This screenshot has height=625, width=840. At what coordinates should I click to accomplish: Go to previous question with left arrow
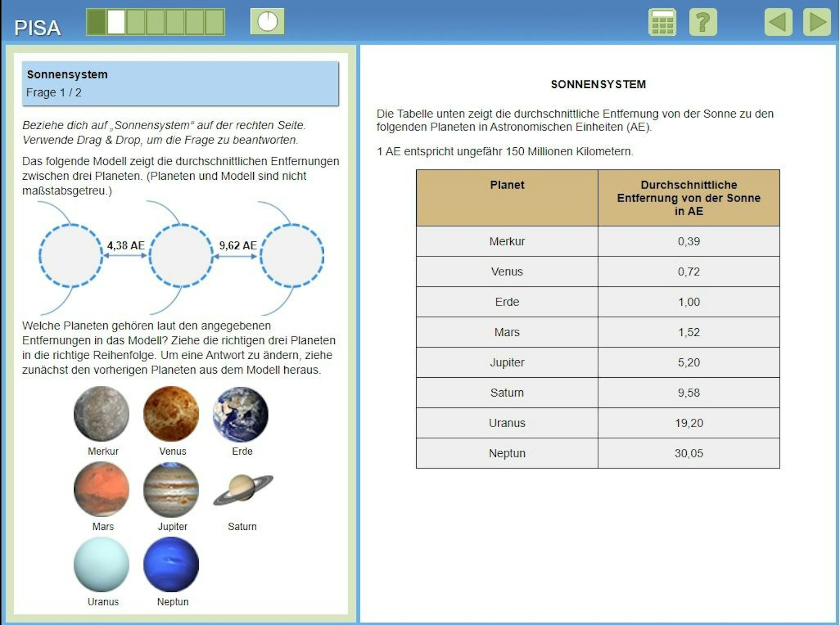coord(778,22)
